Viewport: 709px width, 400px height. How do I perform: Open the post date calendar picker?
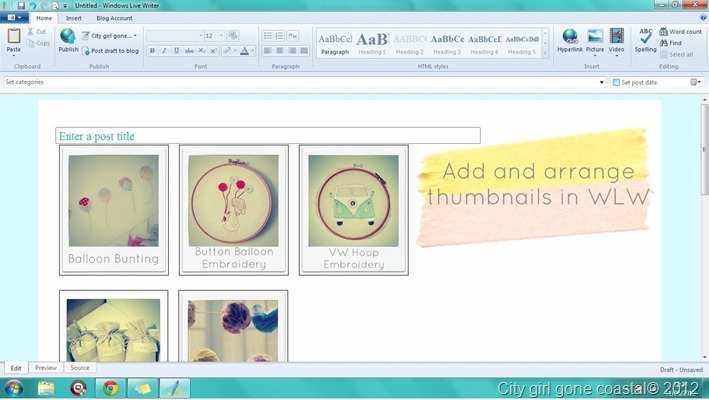[x=695, y=82]
